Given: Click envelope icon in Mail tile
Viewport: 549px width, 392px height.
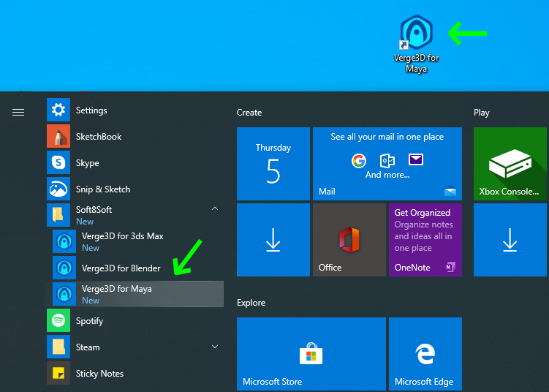Looking at the screenshot, I should tap(416, 159).
